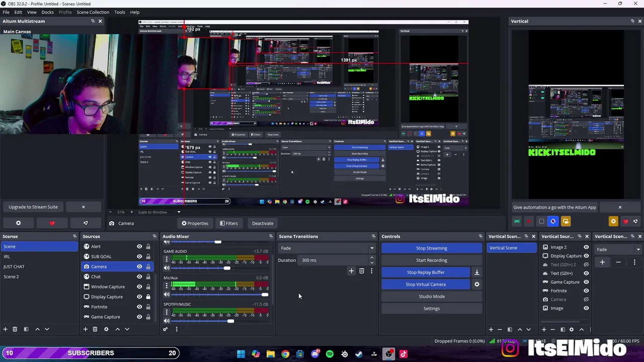
Task: Toggle Camera source visibility in Sources
Action: tap(139, 266)
